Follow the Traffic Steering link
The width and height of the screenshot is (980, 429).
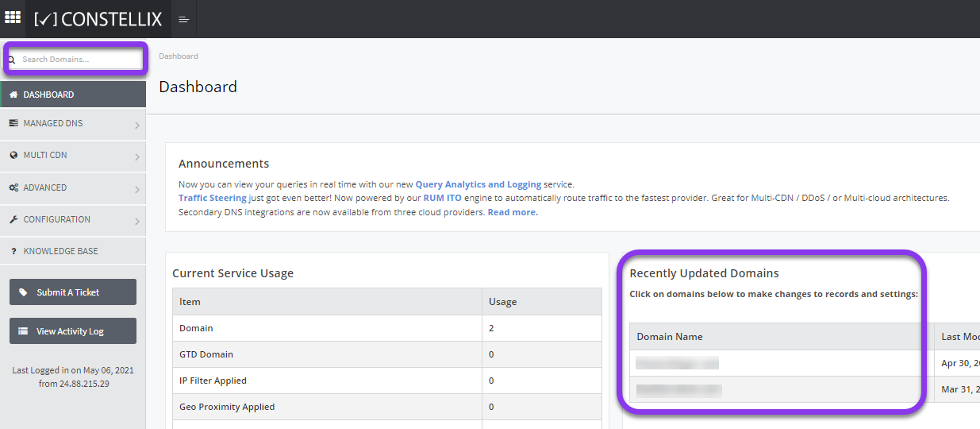coord(212,198)
